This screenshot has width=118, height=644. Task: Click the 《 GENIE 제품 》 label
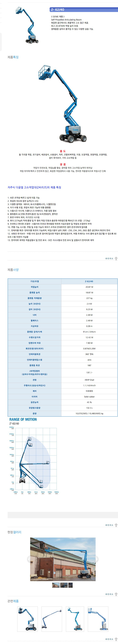[x=58, y=16]
